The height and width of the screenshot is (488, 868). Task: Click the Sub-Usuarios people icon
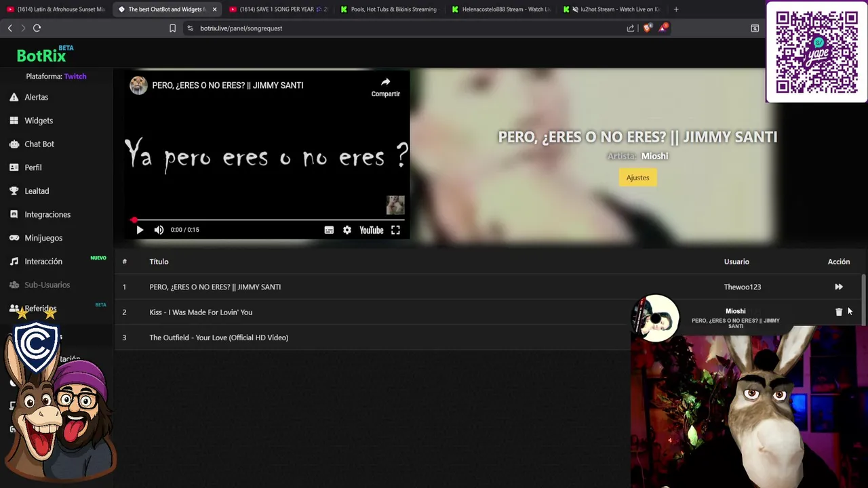tap(14, 285)
